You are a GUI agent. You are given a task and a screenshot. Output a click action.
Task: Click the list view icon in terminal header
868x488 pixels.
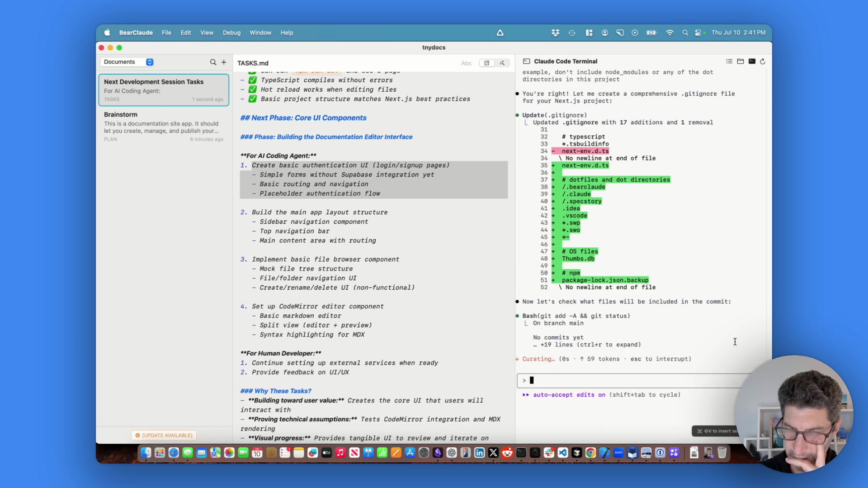tap(729, 61)
